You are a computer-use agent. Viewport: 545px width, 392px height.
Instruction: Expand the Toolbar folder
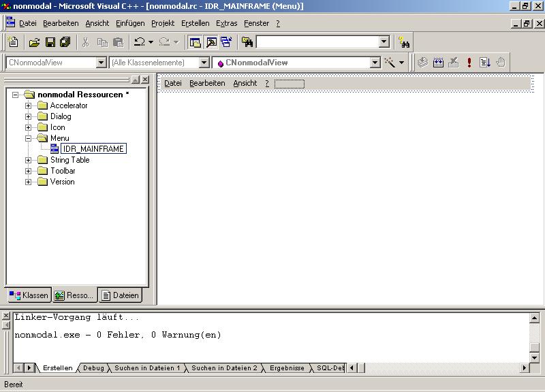29,171
